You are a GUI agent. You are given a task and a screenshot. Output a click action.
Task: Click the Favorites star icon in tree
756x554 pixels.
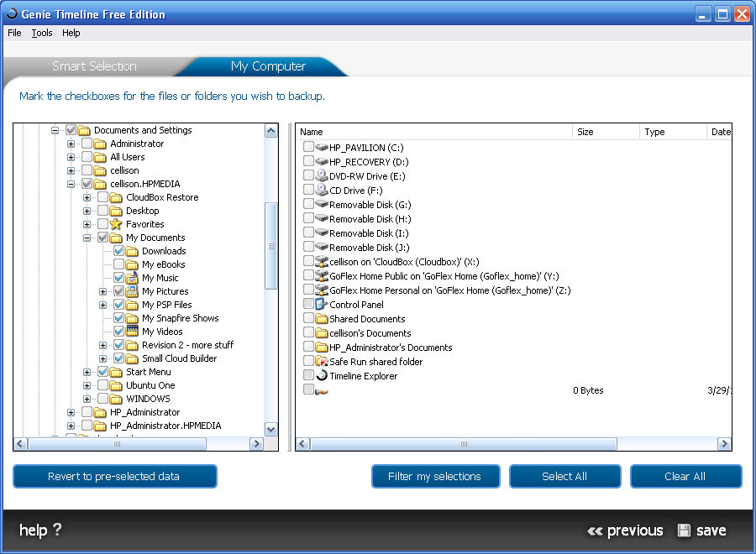116,224
